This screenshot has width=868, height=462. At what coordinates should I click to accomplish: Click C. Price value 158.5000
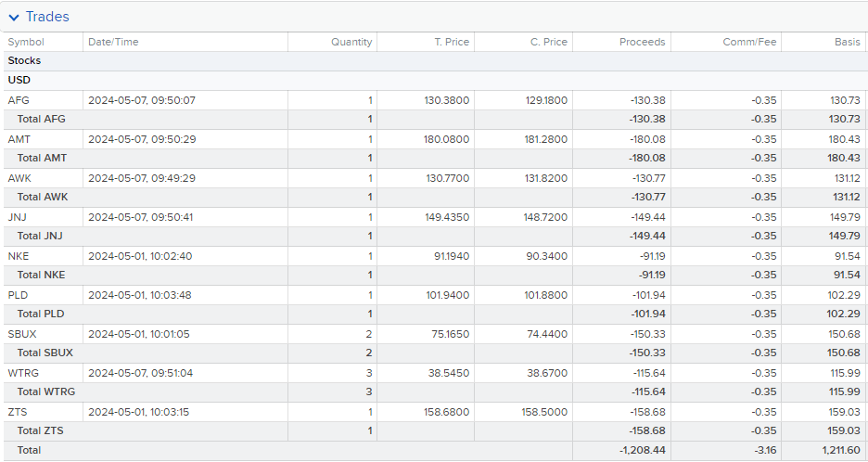pos(544,412)
